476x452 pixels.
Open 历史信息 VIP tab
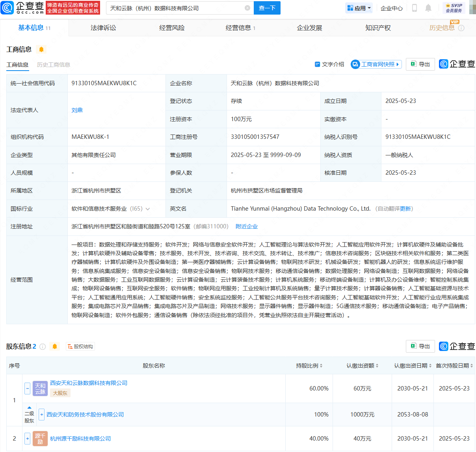coord(442,28)
